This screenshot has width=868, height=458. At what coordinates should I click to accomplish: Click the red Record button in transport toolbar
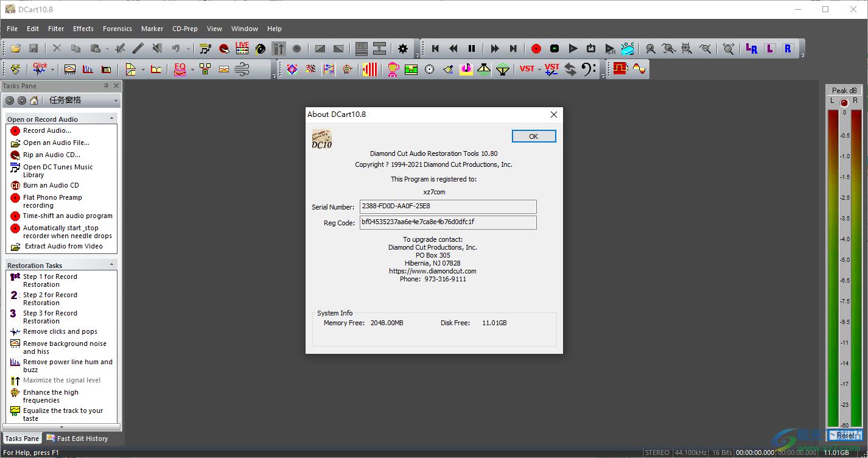[536, 49]
